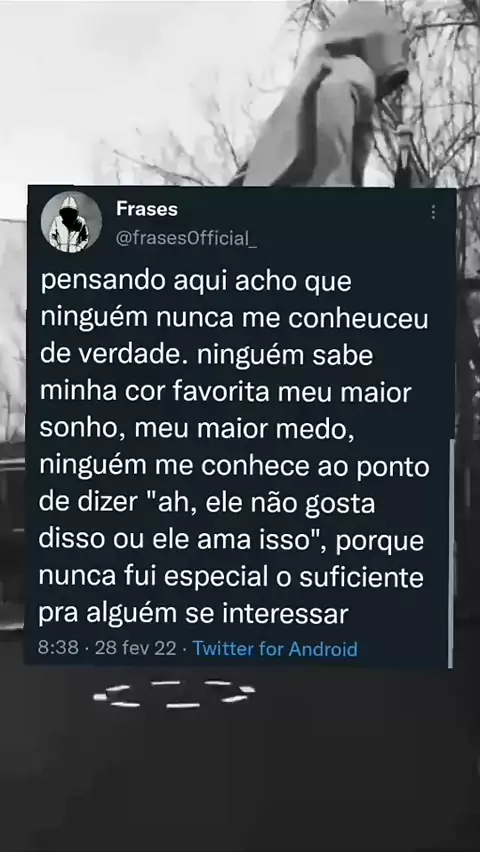Viewport: 480px width, 852px height.
Task: Open the Twitter for Android source link
Action: [x=275, y=649]
